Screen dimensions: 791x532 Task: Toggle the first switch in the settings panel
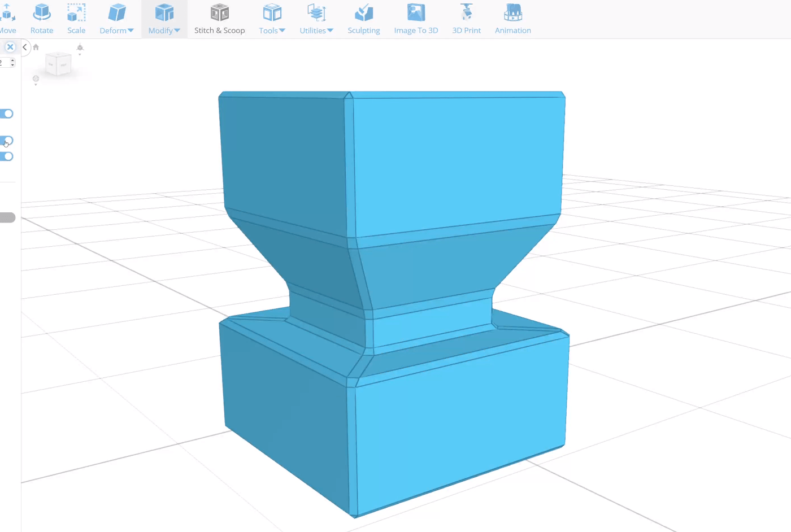6,113
